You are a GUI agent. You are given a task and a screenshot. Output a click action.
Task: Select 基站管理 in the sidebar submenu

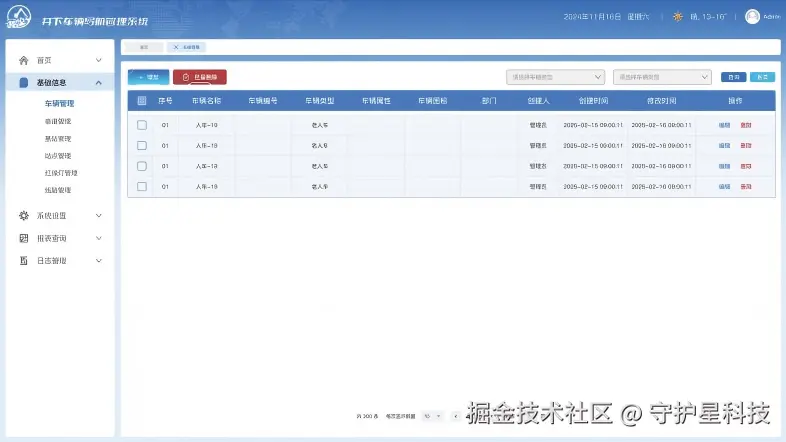pos(58,139)
